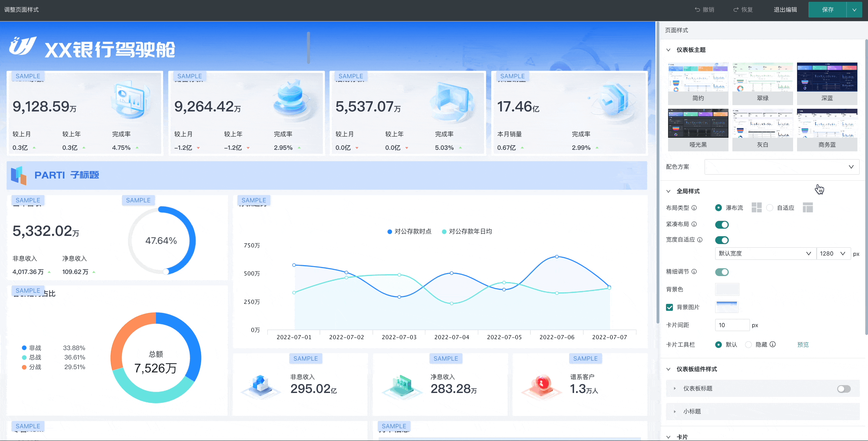This screenshot has width=868, height=441.
Task: Click the 背景色 color swatch
Action: point(727,289)
